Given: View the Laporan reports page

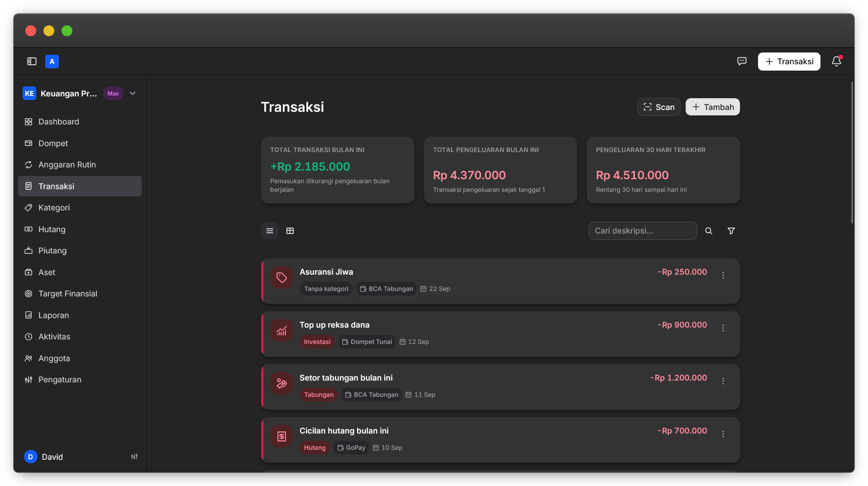Looking at the screenshot, I should click(x=80, y=315).
